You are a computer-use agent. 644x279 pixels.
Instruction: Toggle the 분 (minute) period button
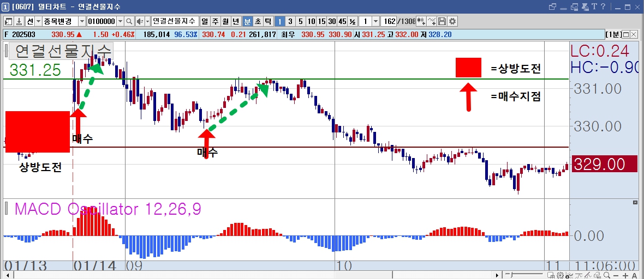[247, 21]
